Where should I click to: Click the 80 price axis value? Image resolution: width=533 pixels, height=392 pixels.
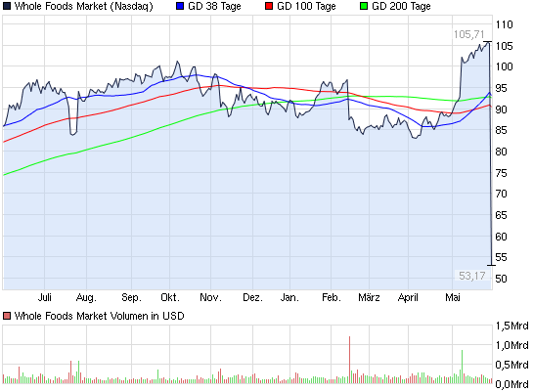coord(502,152)
